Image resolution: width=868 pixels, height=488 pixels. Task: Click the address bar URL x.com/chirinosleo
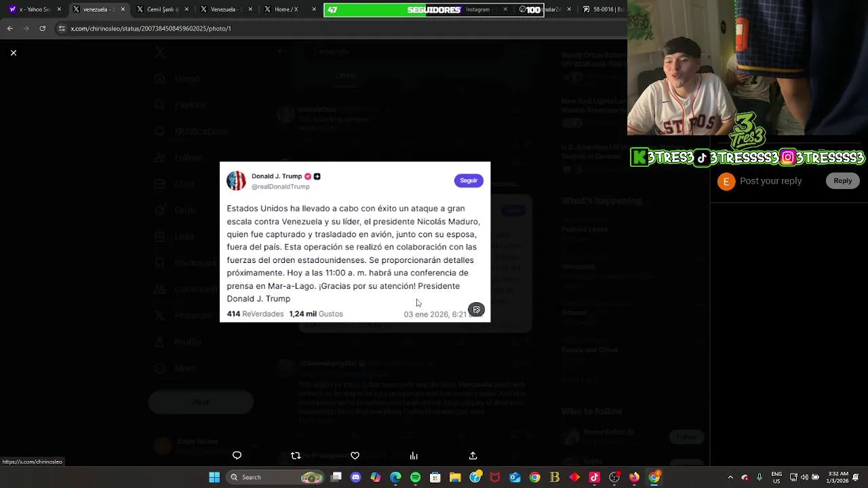coord(151,28)
